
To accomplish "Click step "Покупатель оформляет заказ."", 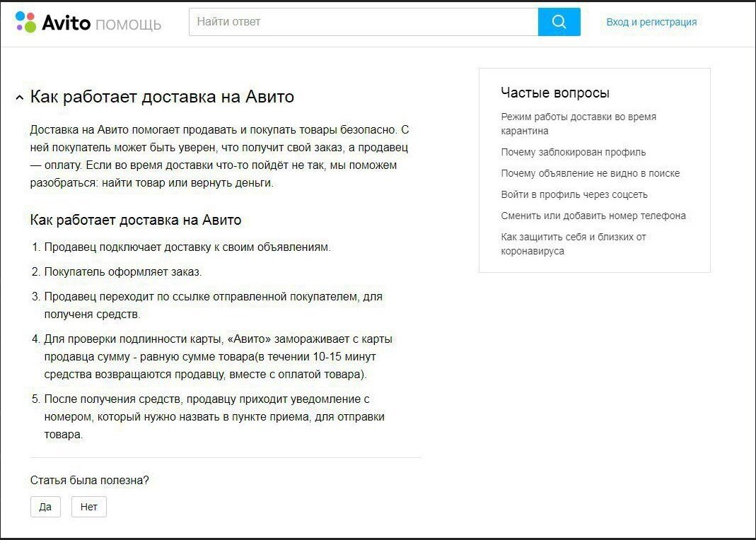I will tap(122, 271).
